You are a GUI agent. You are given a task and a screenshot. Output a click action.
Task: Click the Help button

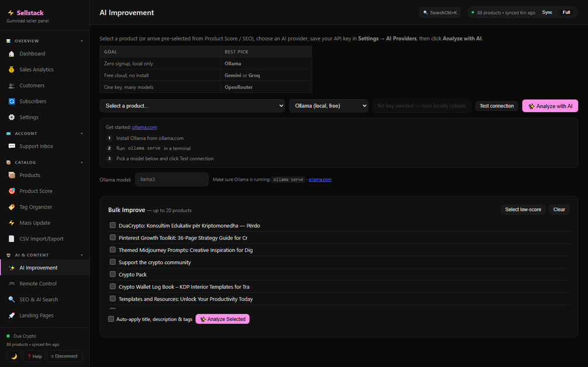(x=34, y=356)
